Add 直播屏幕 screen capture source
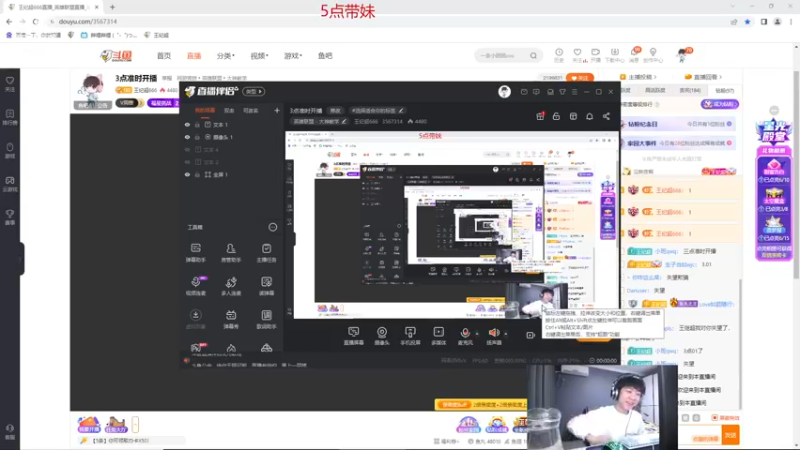The height and width of the screenshot is (450, 800). point(354,336)
